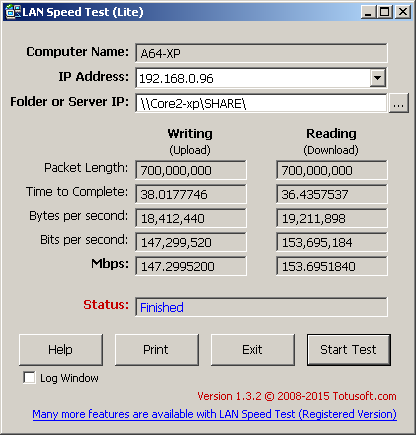Click the (Upload) subheading text
Screen dimensions: 416x435
point(190,150)
